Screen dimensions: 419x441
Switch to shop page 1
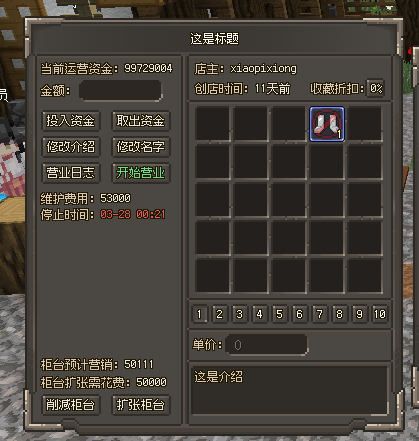click(x=199, y=314)
